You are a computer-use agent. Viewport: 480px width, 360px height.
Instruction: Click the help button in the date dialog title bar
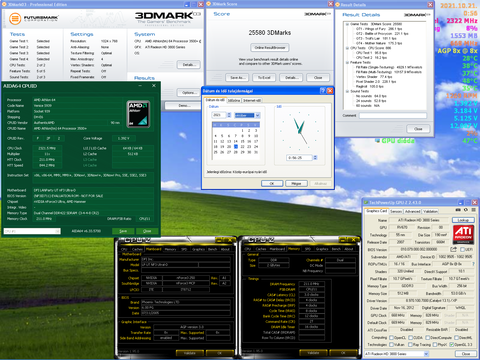click(322, 91)
